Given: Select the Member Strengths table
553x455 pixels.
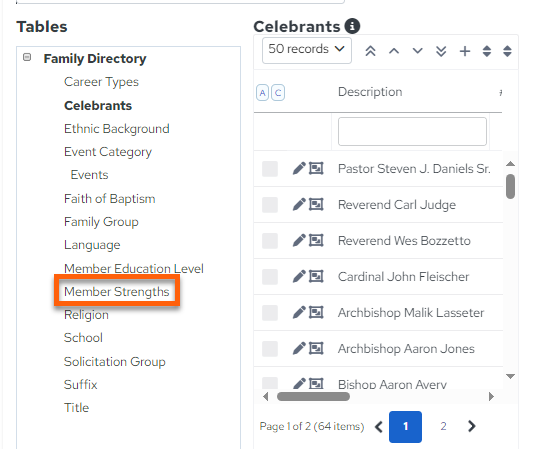Looking at the screenshot, I should point(116,291).
